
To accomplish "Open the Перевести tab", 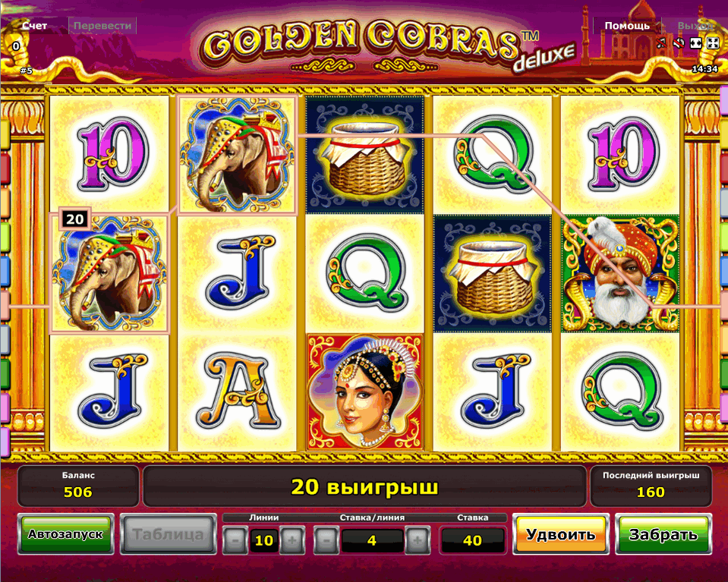I will coord(102,26).
